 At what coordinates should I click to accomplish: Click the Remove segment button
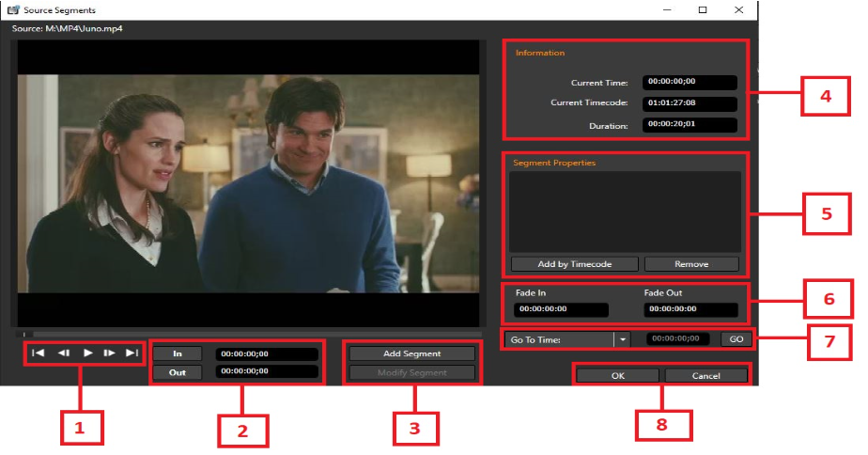pyautogui.click(x=691, y=264)
